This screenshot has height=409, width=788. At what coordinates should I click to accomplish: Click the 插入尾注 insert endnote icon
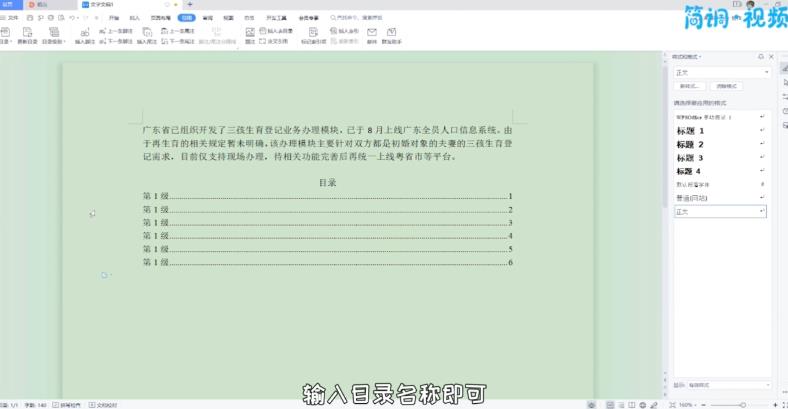(146, 32)
